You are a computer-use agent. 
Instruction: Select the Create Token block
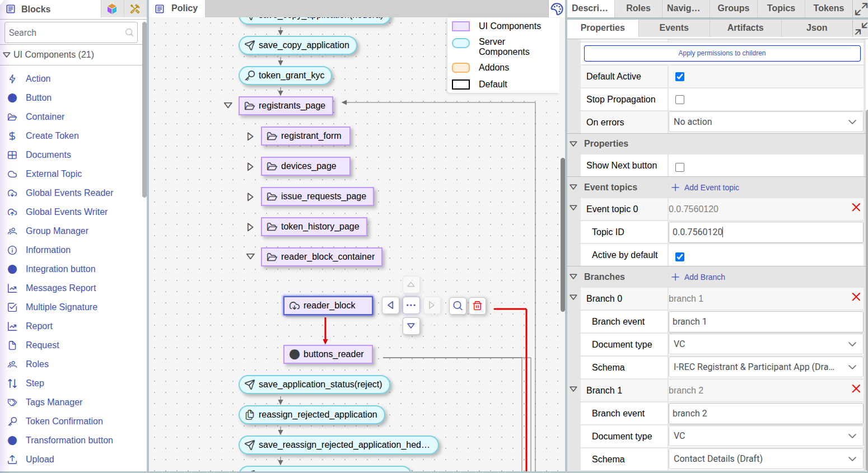point(52,135)
